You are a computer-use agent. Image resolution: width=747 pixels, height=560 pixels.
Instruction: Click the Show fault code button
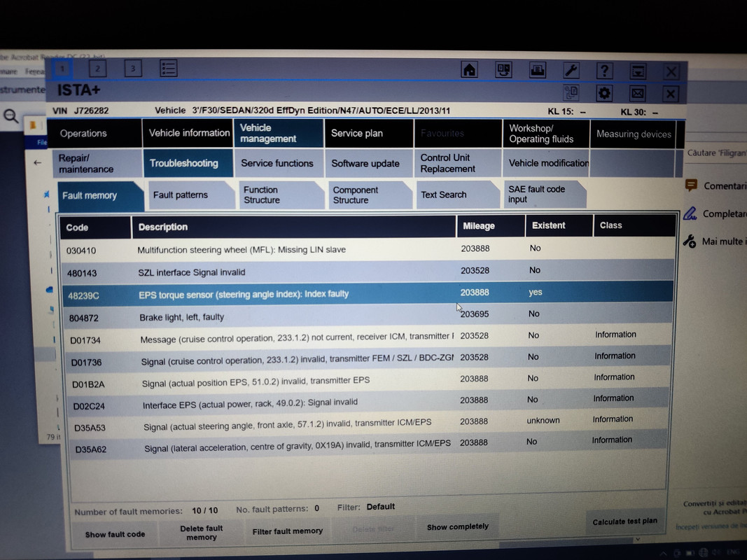tap(115, 535)
